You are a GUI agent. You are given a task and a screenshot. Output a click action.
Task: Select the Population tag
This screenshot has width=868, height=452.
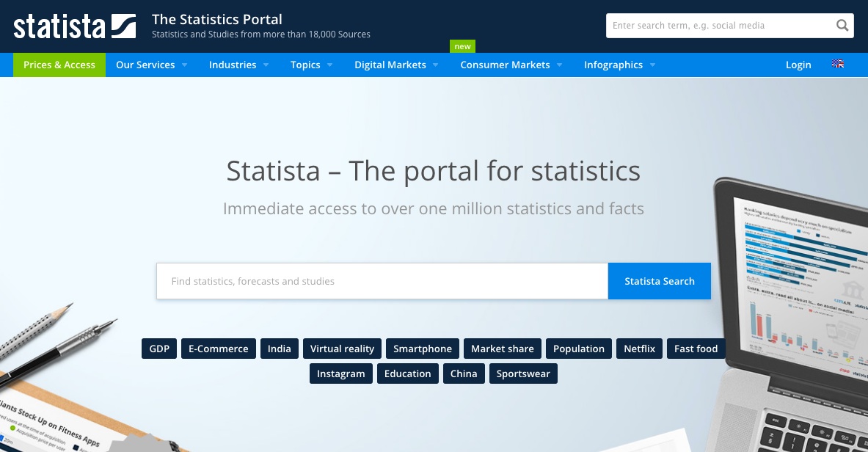coord(578,349)
